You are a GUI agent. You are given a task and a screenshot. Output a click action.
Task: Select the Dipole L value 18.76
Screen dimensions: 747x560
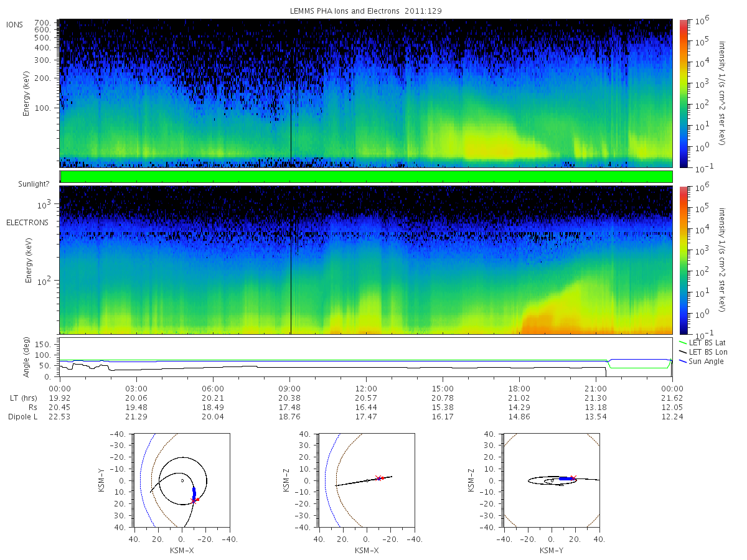(289, 417)
